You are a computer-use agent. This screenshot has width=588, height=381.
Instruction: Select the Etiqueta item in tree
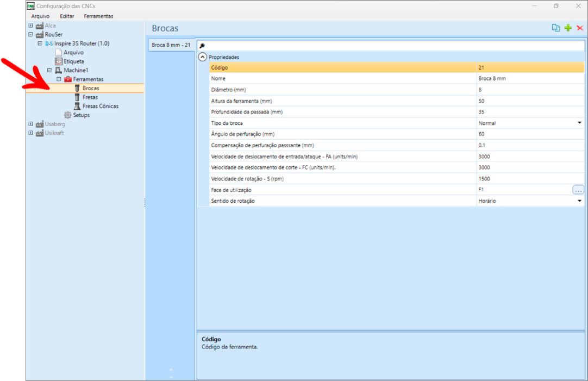[73, 61]
